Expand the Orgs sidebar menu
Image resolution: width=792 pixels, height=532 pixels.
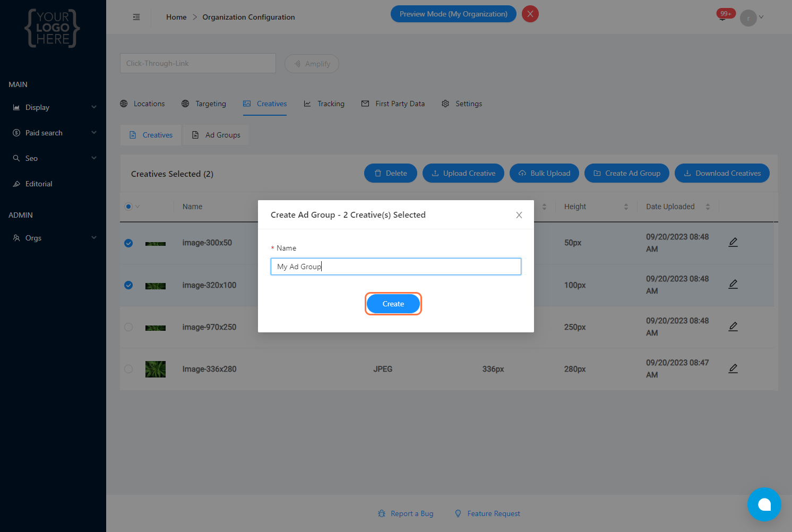[x=53, y=238]
